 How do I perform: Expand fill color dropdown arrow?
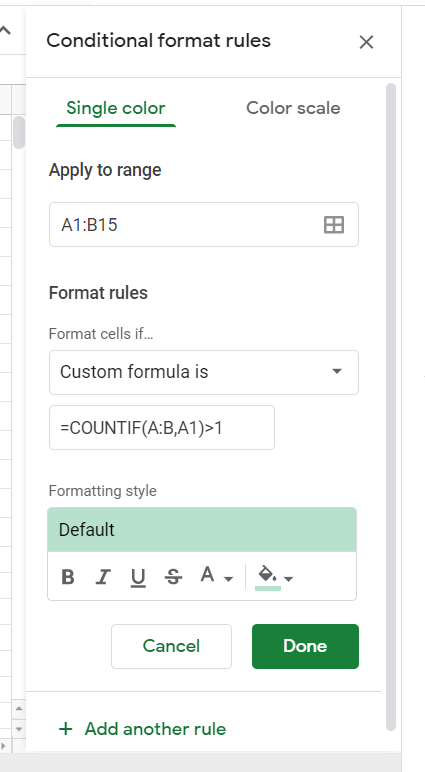click(x=289, y=579)
